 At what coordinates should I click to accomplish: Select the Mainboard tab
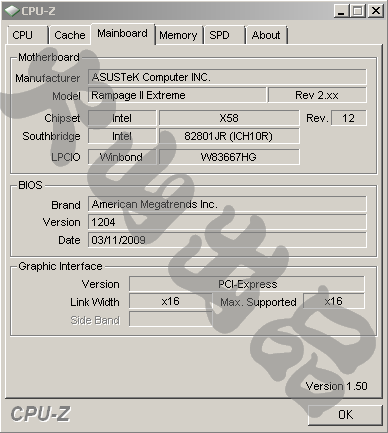(123, 34)
